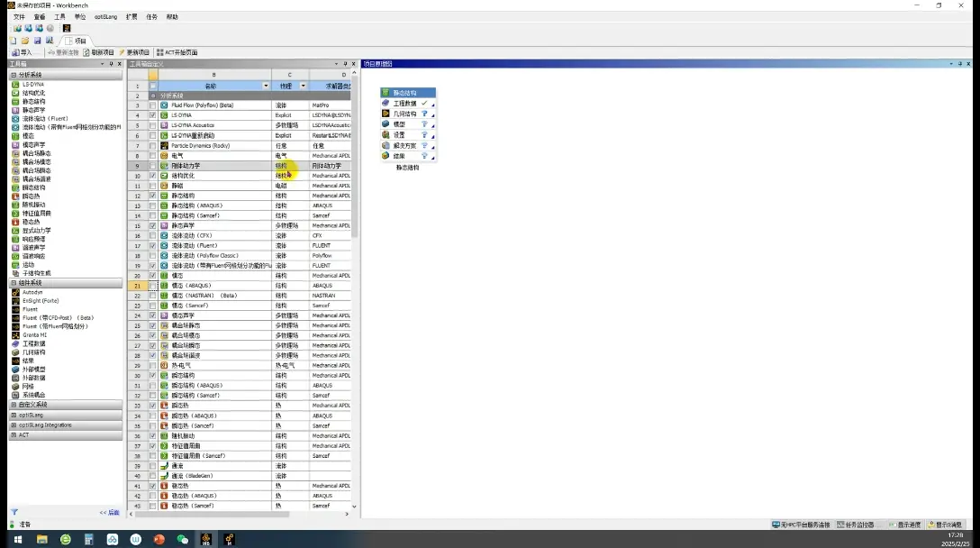Image resolution: width=980 pixels, height=548 pixels.
Task: Open the 文件 menu
Action: (20, 17)
